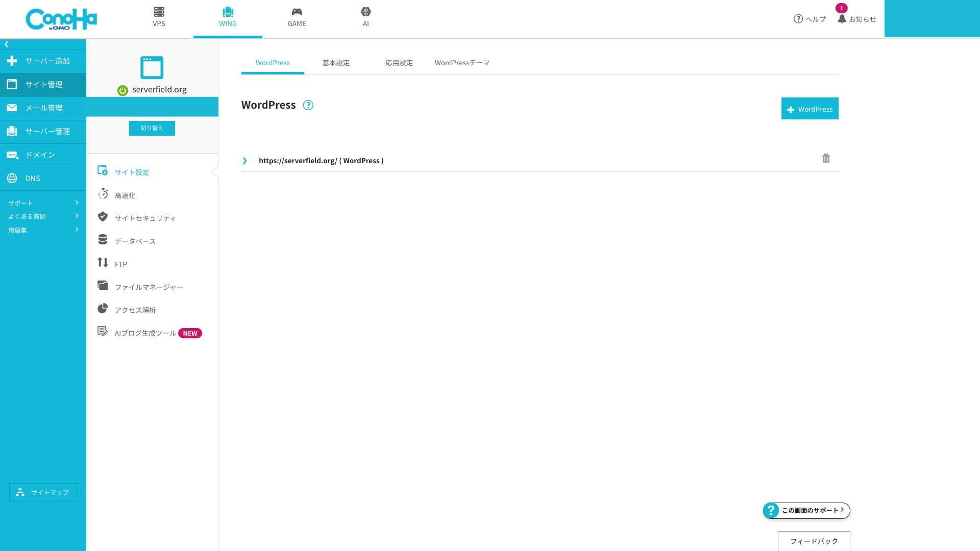Expand the サポート sidebar submenu
Viewport: 980px width, 551px height.
[43, 203]
